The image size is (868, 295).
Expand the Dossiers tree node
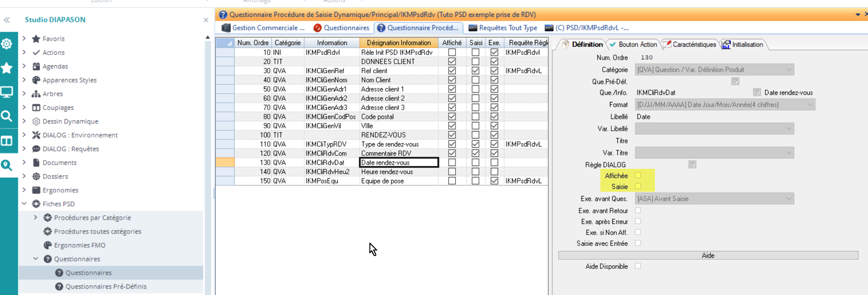click(24, 176)
